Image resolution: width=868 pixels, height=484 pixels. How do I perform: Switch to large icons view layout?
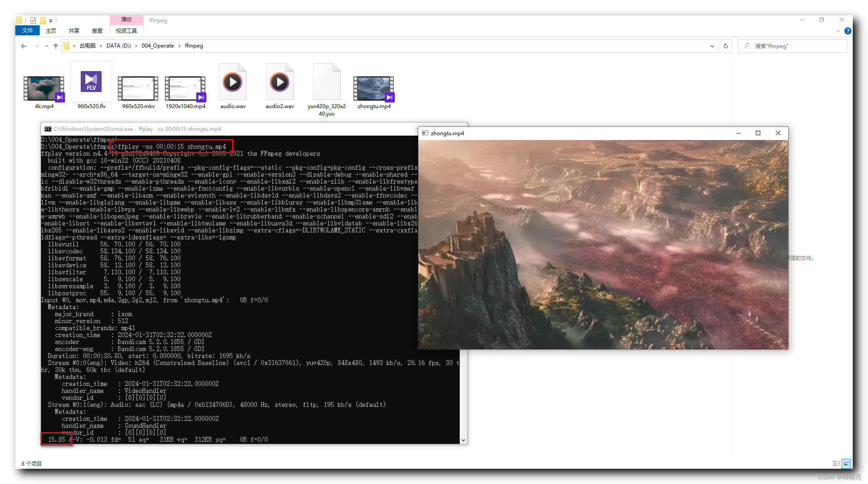[846, 464]
